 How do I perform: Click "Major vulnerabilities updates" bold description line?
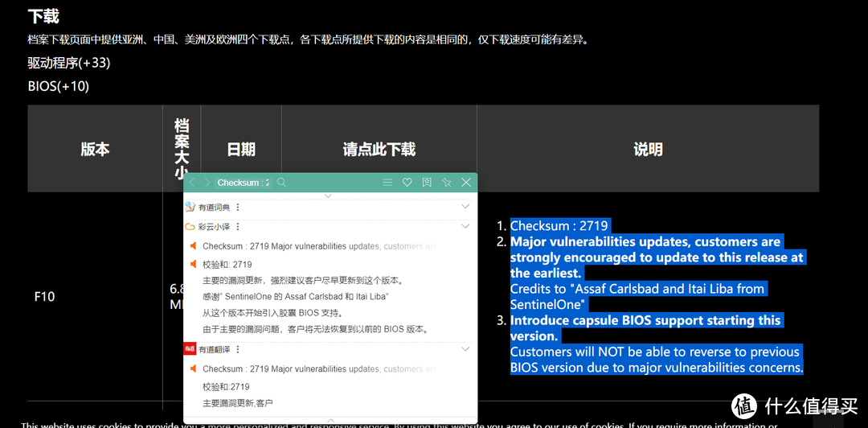point(657,257)
